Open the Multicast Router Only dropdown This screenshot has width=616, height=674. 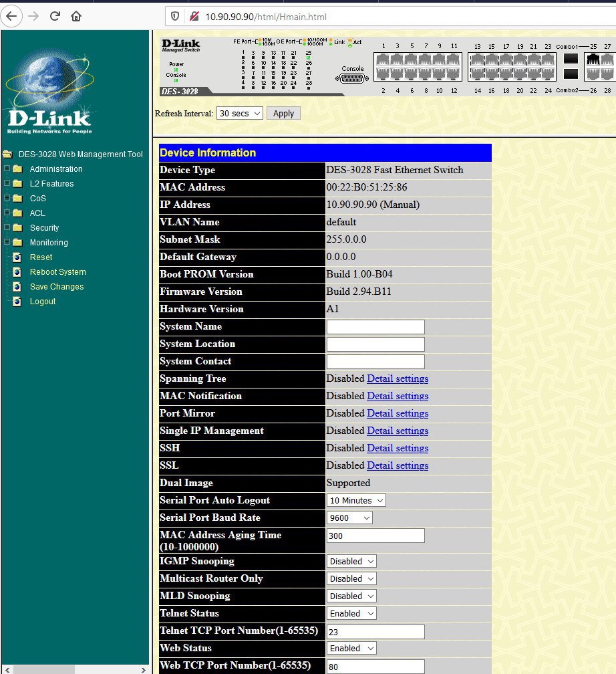pyautogui.click(x=352, y=578)
